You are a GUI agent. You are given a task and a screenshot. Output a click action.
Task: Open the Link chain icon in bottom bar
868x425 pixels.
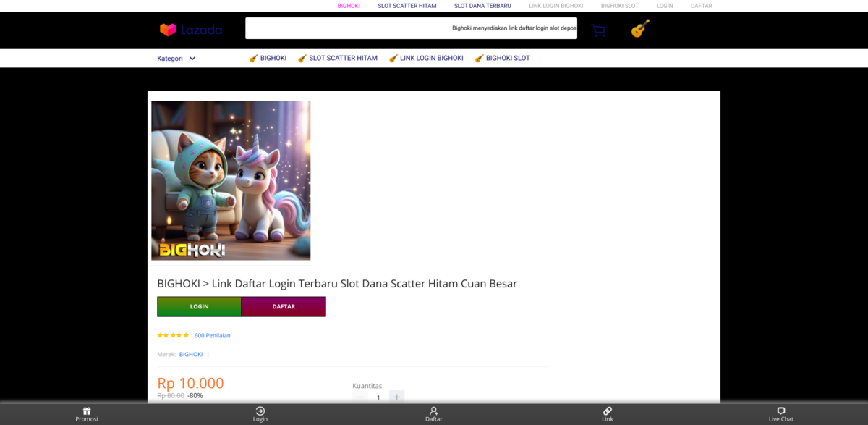pyautogui.click(x=608, y=411)
